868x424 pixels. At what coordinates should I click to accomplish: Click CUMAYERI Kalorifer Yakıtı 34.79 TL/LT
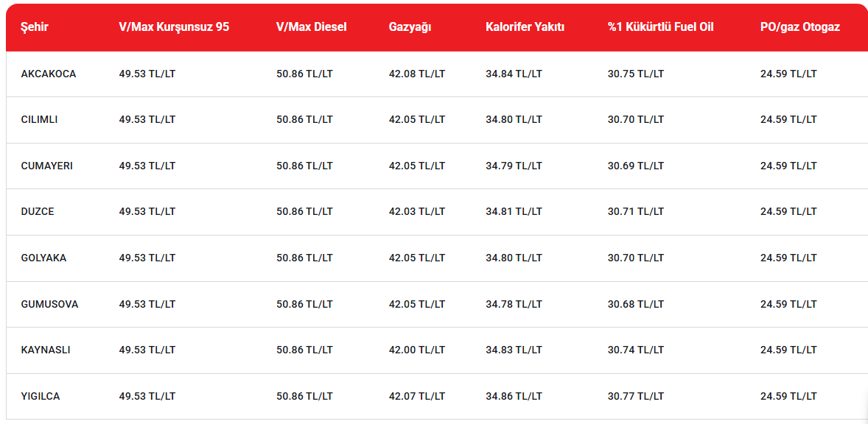click(514, 166)
